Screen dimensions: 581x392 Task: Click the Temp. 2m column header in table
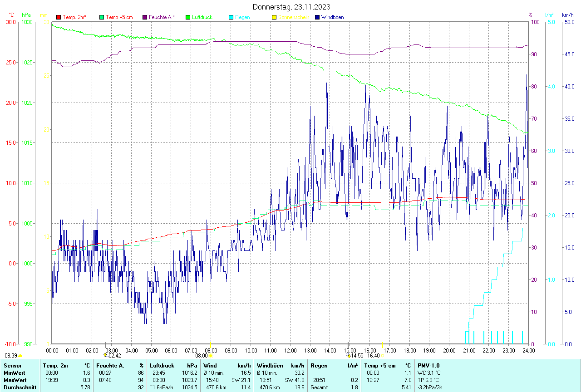pyautogui.click(x=55, y=366)
